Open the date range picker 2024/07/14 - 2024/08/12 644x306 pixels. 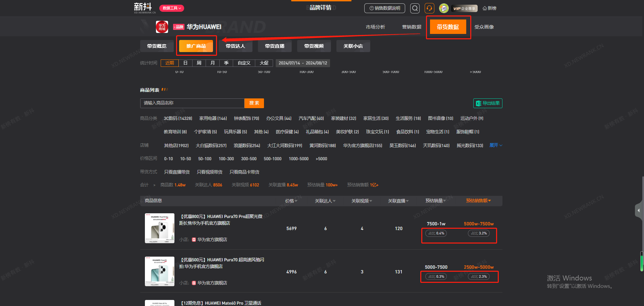point(303,63)
